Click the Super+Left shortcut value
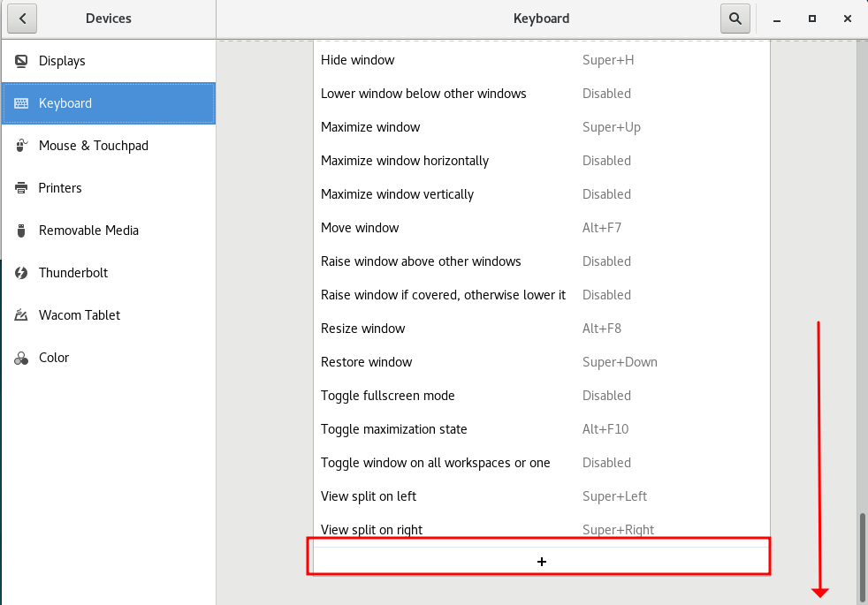This screenshot has width=868, height=605. pos(614,496)
